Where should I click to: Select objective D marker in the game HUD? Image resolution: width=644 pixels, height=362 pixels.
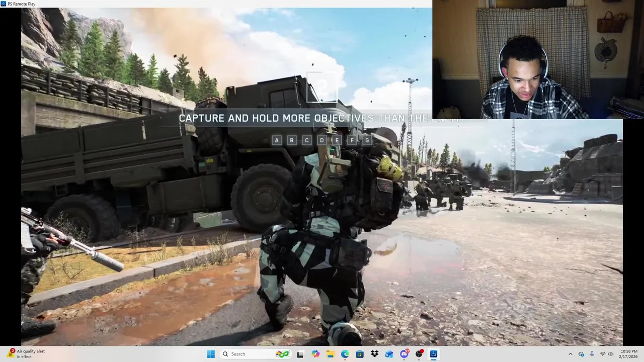click(322, 140)
